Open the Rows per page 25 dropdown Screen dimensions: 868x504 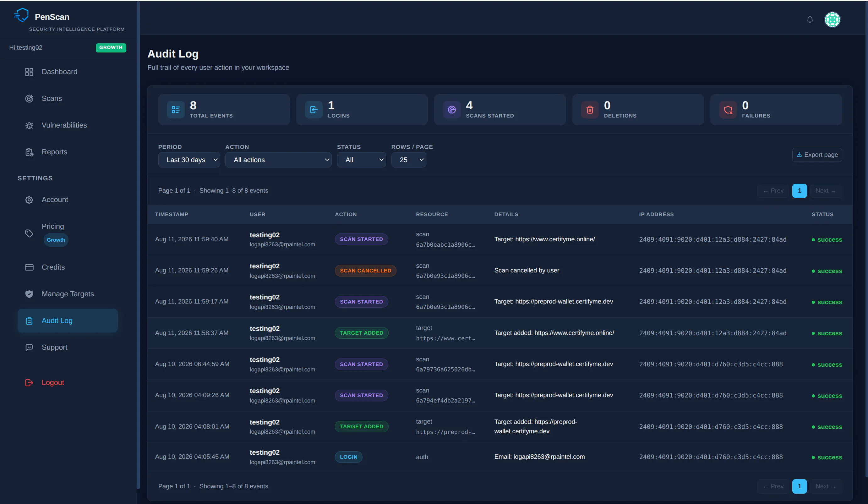pos(409,160)
